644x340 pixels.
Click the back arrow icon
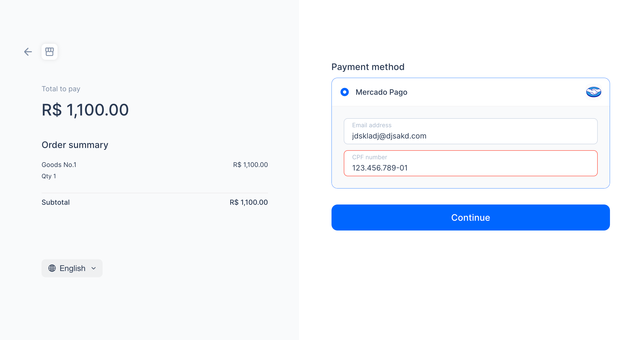tap(28, 52)
